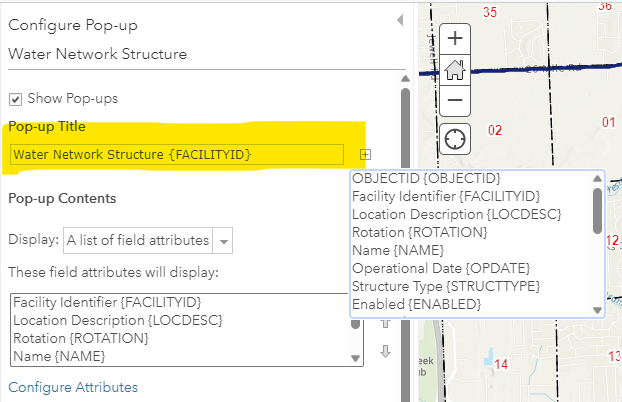Viewport: 622px width, 402px height.
Task: Click the add field plus icon
Action: click(365, 155)
